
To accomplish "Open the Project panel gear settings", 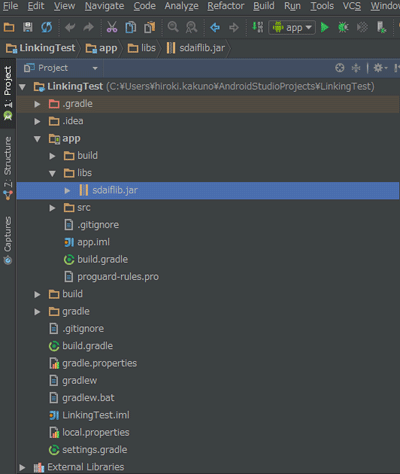I will tap(380, 68).
